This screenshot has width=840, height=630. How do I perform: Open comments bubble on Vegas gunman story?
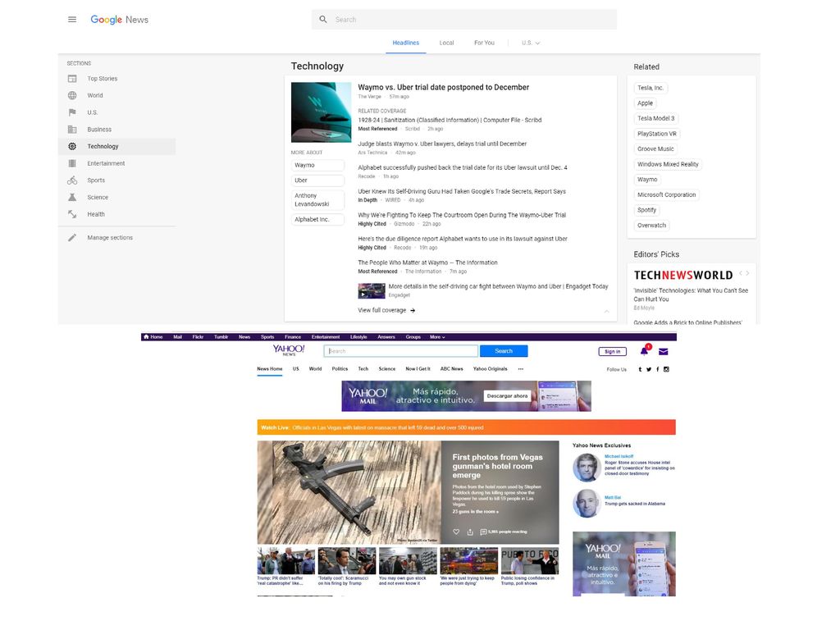tap(484, 532)
